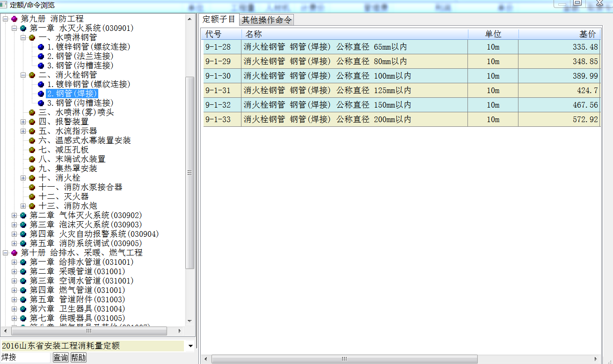Expand 第五章 消防系统调试 node

pos(14,244)
